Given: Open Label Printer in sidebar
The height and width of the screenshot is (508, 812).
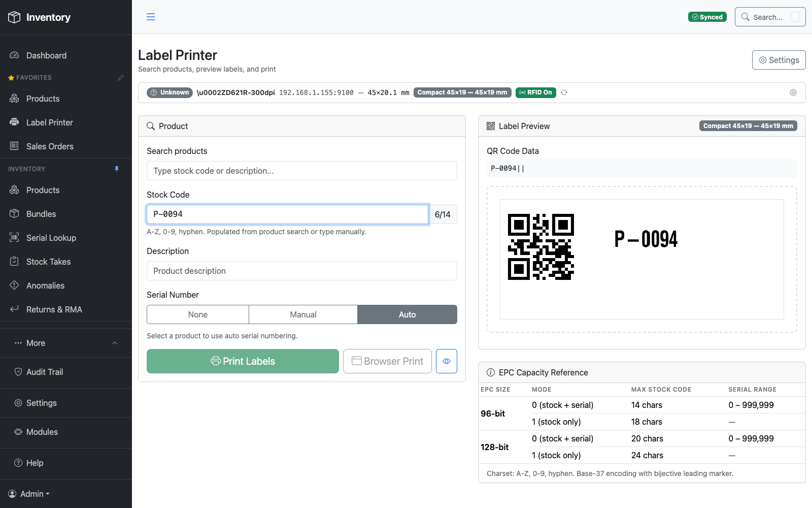Looking at the screenshot, I should pos(66,122).
